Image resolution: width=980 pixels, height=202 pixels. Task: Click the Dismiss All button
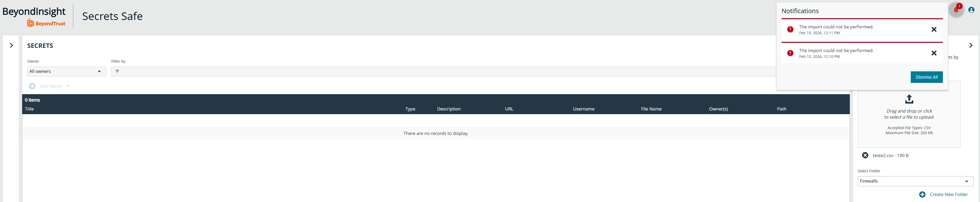click(x=926, y=77)
